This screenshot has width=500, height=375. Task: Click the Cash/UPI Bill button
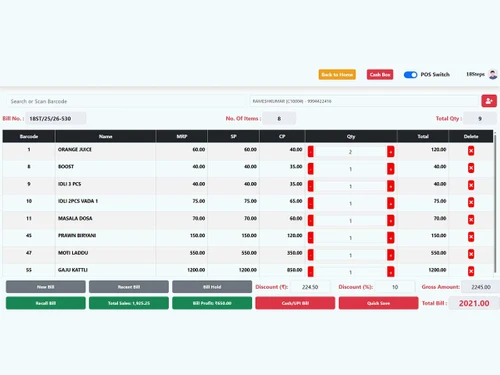coord(295,303)
